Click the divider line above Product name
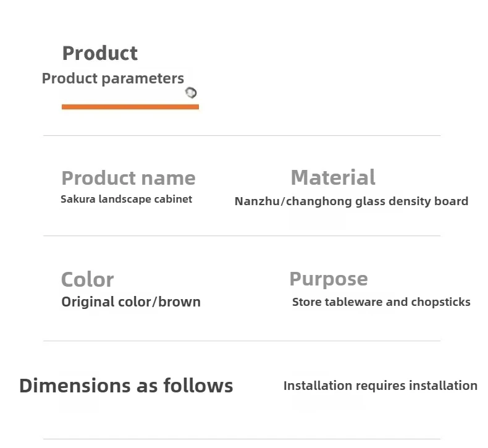 click(242, 135)
